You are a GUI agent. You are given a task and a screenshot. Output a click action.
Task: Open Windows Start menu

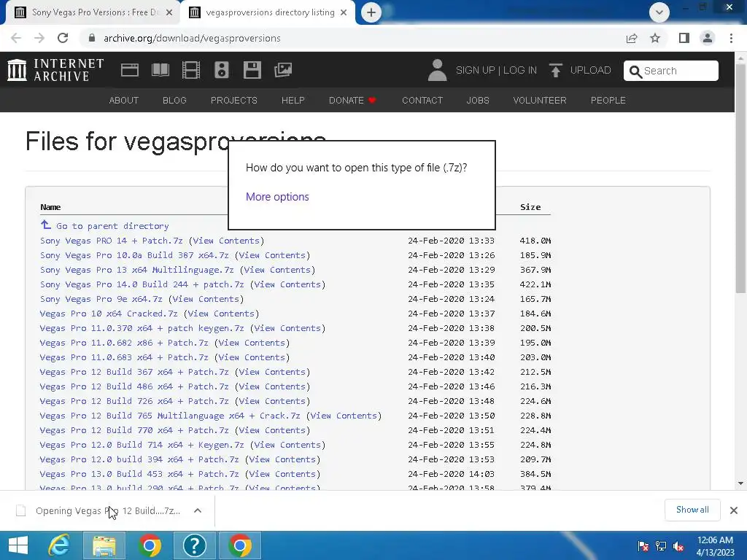click(x=18, y=545)
